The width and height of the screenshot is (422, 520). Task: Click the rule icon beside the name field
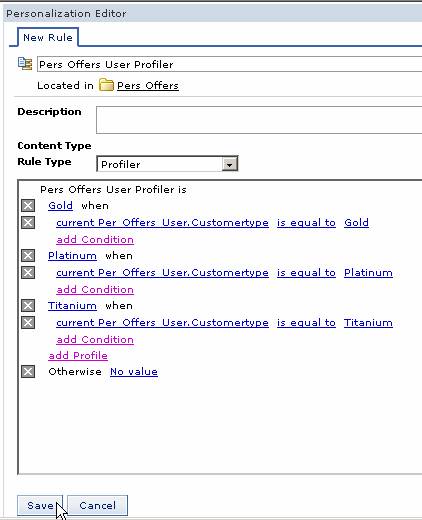point(25,63)
